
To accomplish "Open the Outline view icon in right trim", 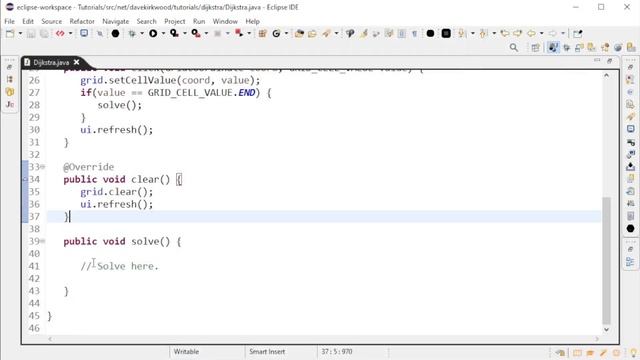I will (x=631, y=262).
